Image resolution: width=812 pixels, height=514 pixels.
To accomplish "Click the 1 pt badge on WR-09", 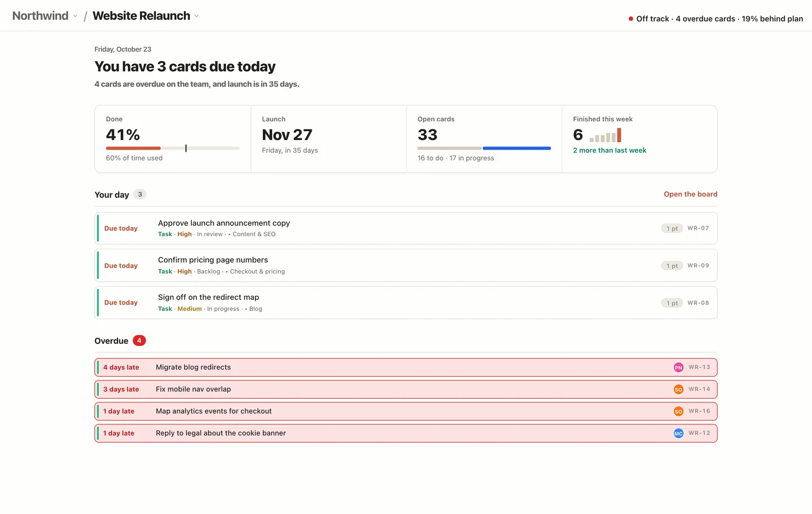I will point(672,266).
